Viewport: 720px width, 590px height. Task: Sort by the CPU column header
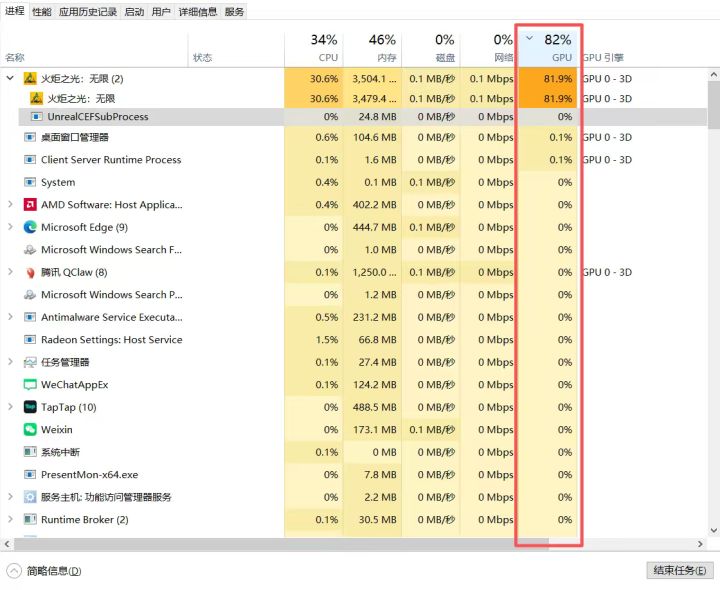[x=314, y=49]
